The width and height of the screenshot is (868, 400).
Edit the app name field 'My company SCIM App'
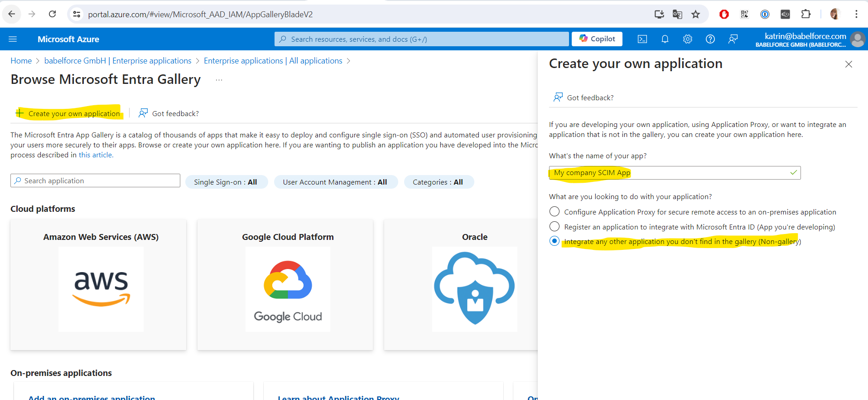pyautogui.click(x=675, y=173)
